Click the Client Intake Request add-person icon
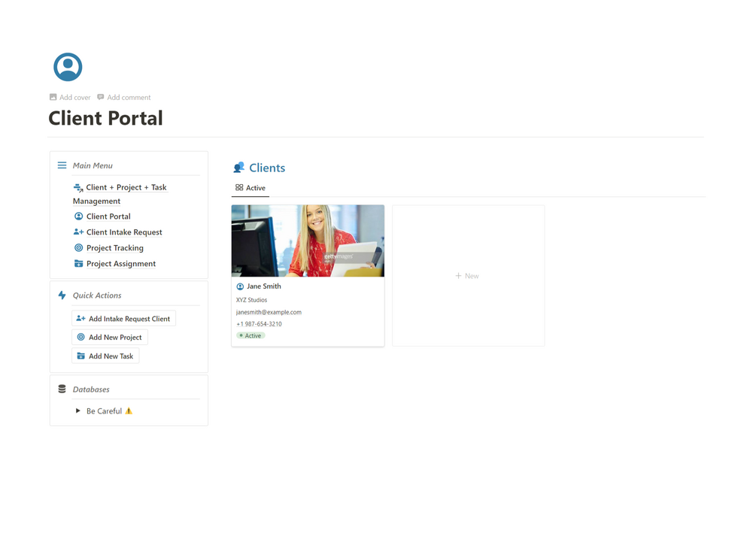Image resolution: width=756 pixels, height=545 pixels. pos(78,232)
